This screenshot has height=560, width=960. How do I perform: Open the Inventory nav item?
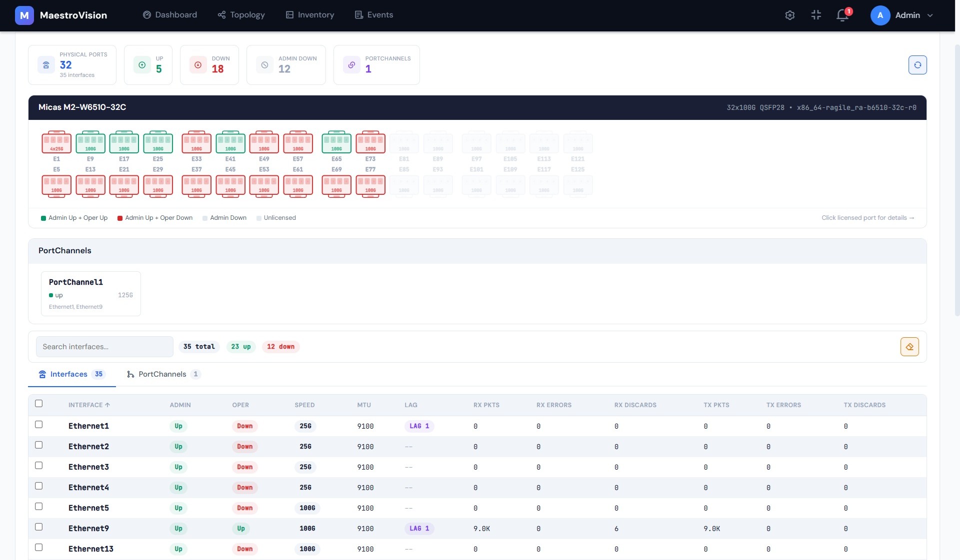tap(310, 15)
